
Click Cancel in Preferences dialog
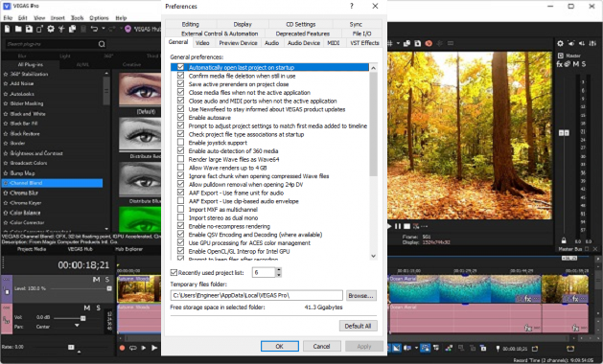[321, 347]
